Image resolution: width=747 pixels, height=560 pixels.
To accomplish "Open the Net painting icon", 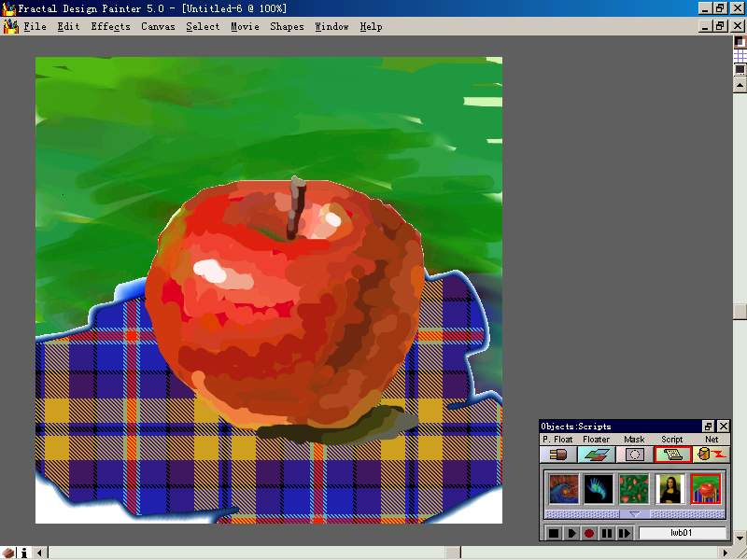I will point(711,455).
